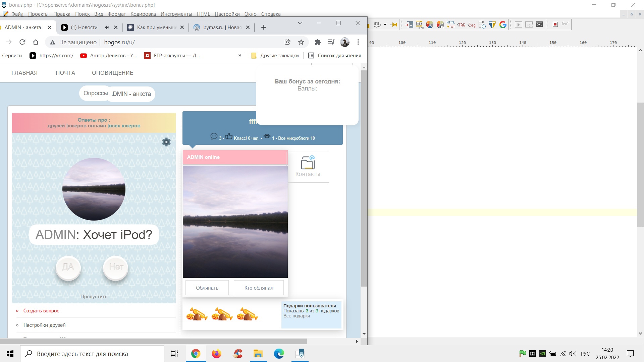Open the Chrome tab search chevron
Image resolution: width=644 pixels, height=362 pixels.
coord(300,23)
